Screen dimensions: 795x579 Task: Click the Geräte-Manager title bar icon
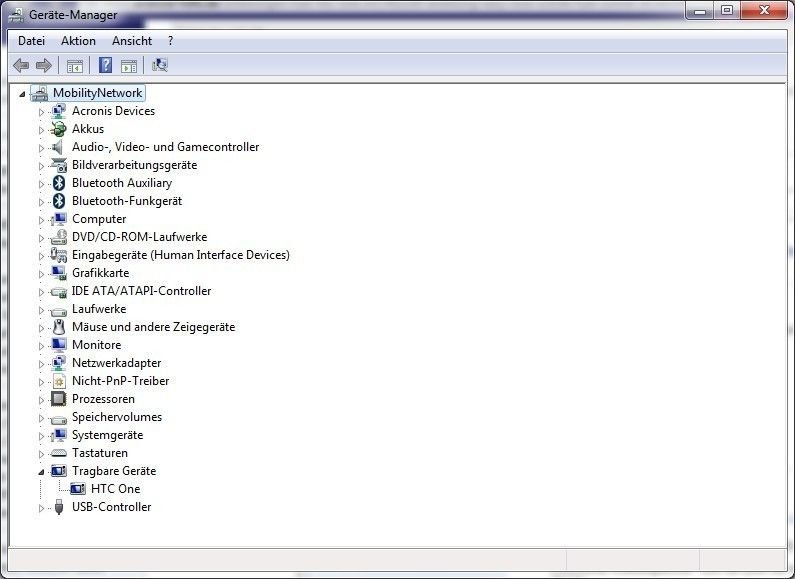click(x=16, y=15)
